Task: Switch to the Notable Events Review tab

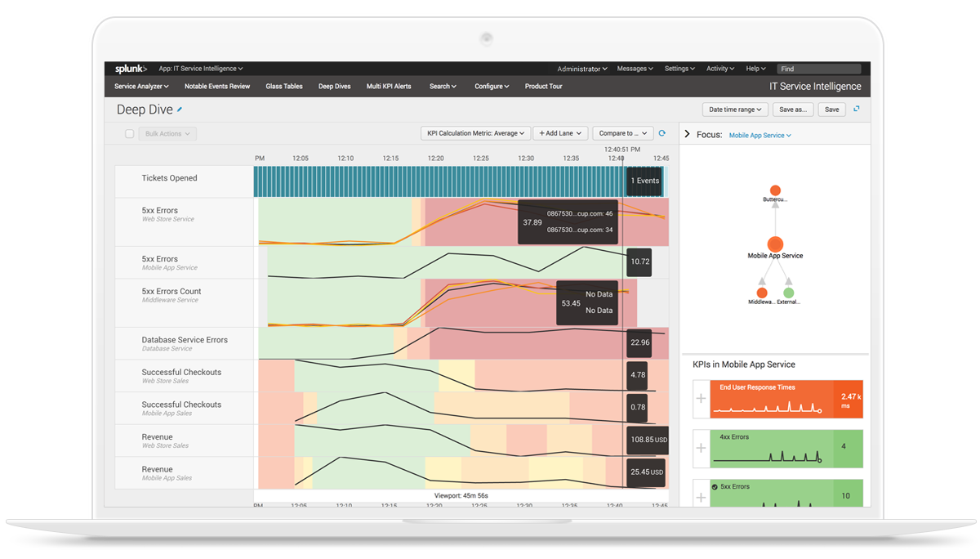Action: coord(217,86)
